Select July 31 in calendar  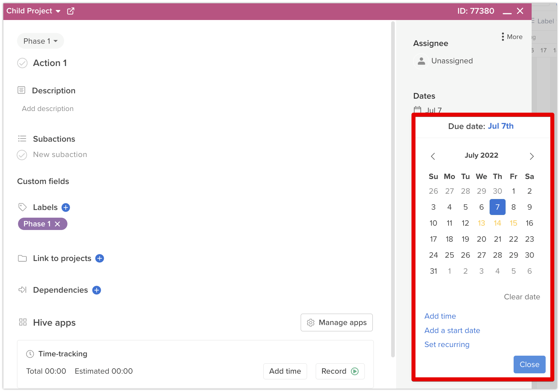click(434, 271)
